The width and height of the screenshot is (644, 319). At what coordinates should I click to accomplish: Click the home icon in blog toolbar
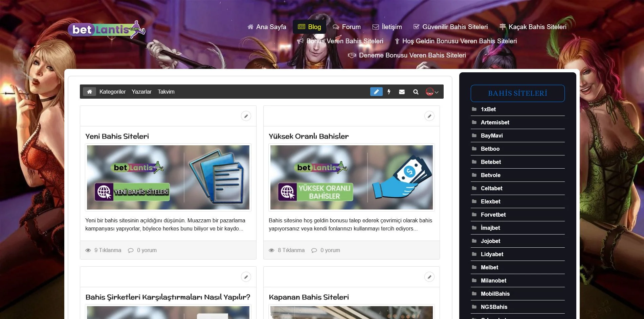click(89, 92)
